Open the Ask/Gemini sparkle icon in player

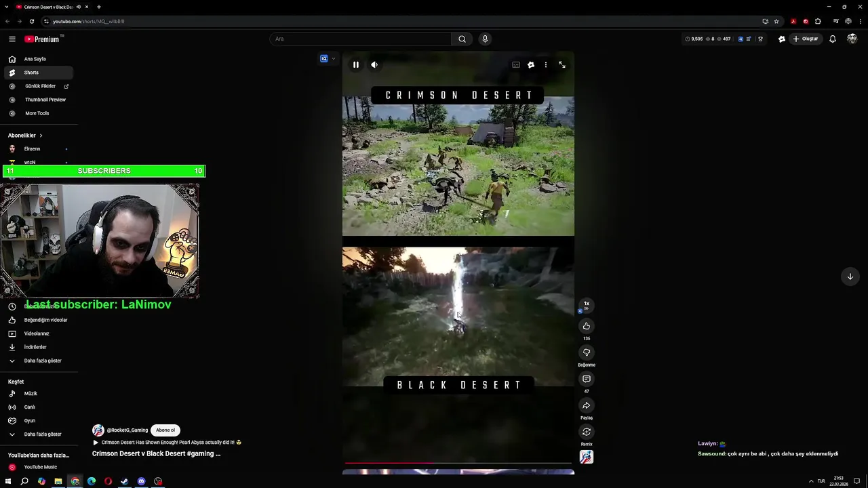click(x=531, y=64)
